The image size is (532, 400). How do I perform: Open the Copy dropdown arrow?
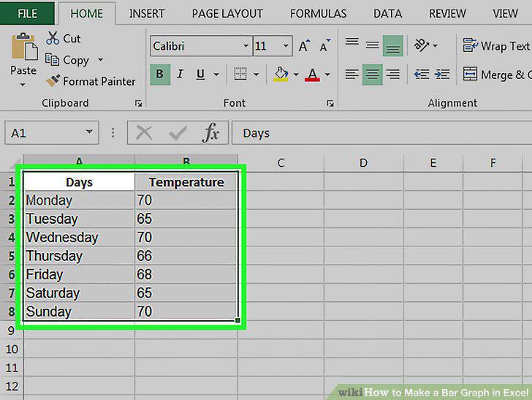click(100, 60)
